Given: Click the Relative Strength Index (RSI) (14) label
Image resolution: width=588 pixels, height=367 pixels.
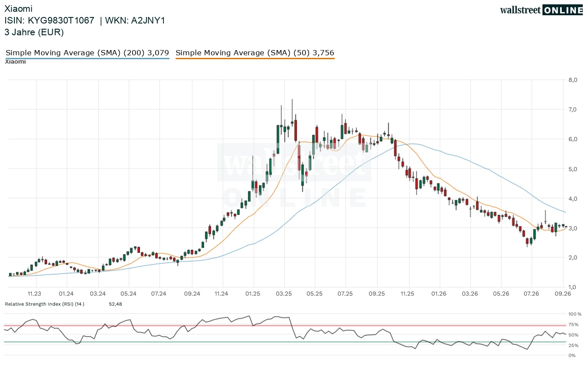Looking at the screenshot, I should (x=44, y=304).
